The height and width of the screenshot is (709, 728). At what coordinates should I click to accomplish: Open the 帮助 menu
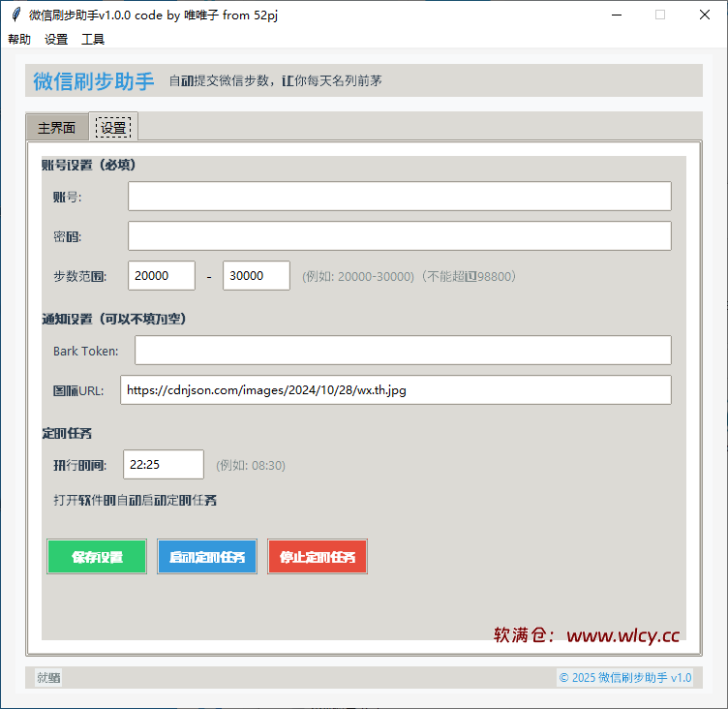(x=19, y=39)
